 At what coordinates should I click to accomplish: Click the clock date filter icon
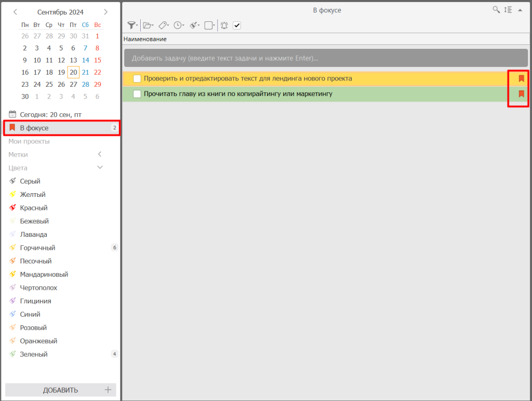point(179,25)
